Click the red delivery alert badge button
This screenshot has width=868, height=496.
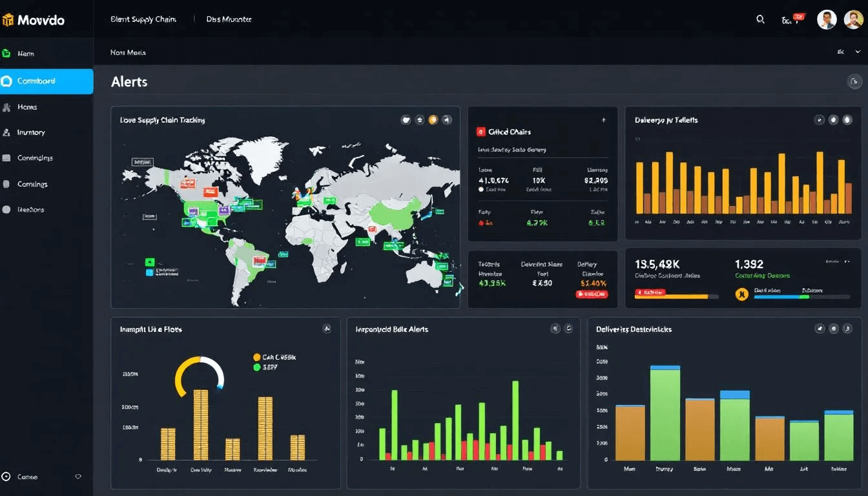593,294
